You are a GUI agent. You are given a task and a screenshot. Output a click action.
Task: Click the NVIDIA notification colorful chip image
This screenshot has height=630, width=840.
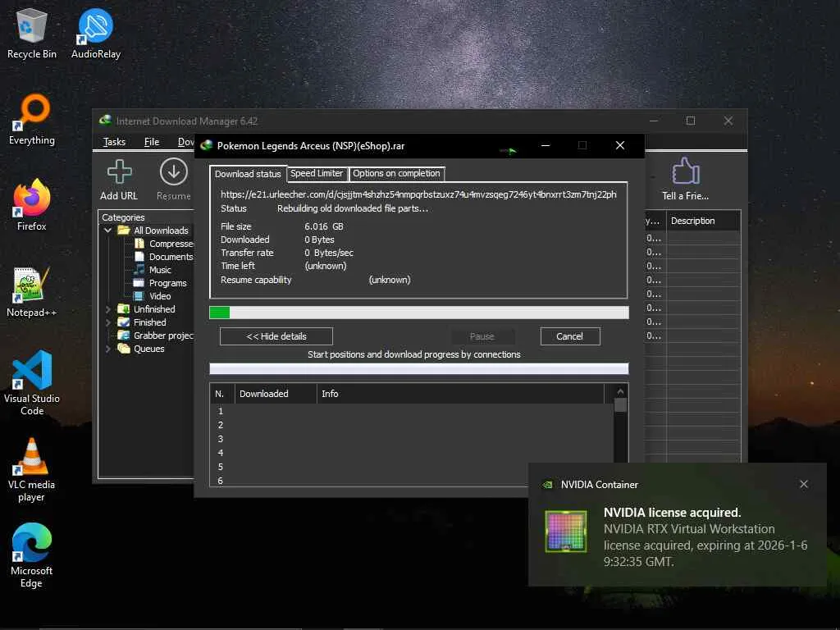coord(566,531)
